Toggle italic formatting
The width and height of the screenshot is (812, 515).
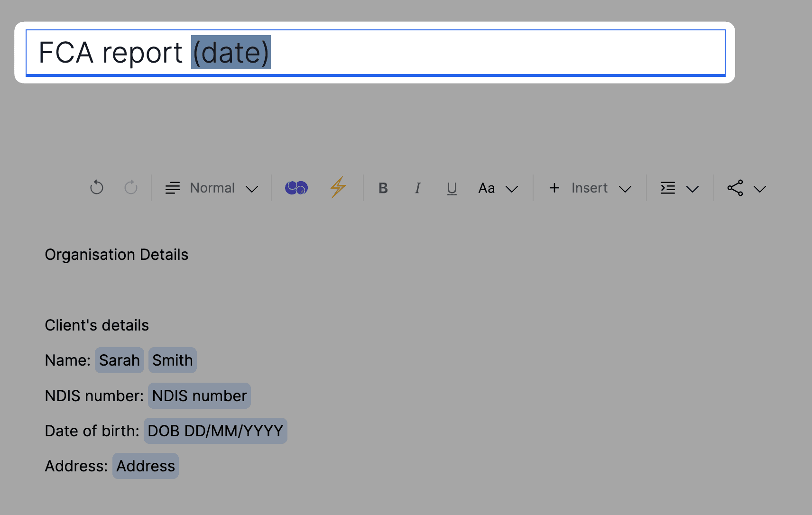point(417,188)
